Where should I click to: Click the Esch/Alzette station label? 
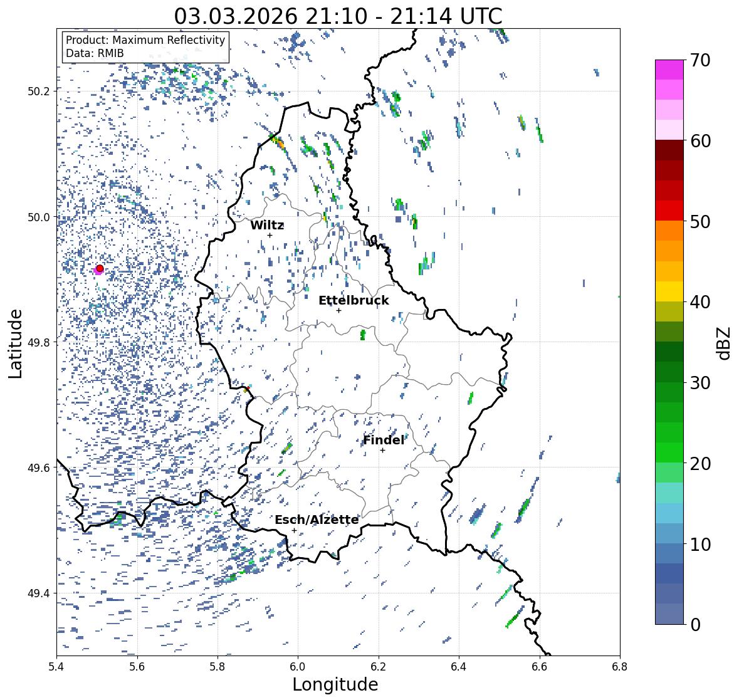point(317,520)
